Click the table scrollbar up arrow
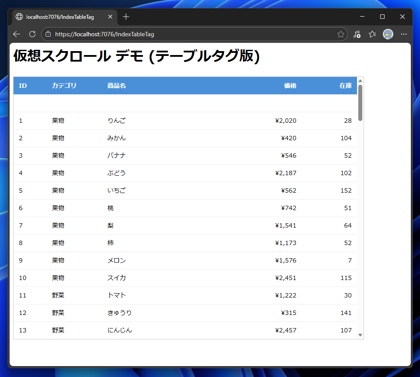Screen dimensions: 420x377 (360, 80)
